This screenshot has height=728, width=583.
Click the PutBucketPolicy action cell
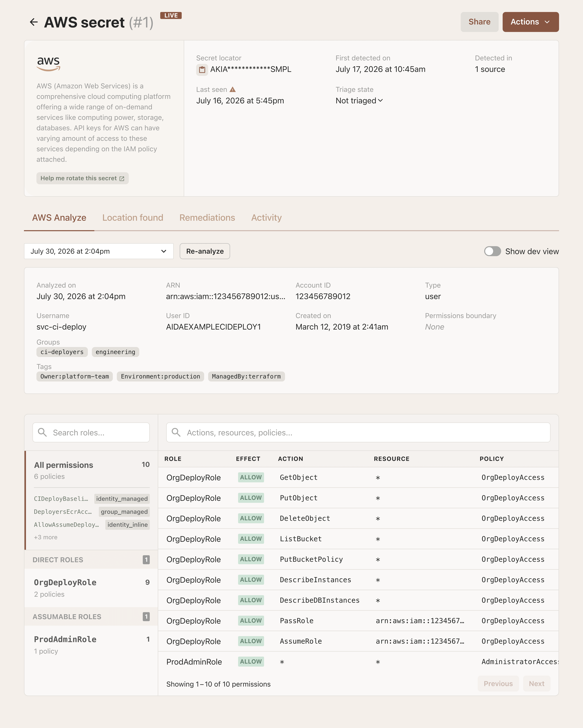(x=311, y=559)
